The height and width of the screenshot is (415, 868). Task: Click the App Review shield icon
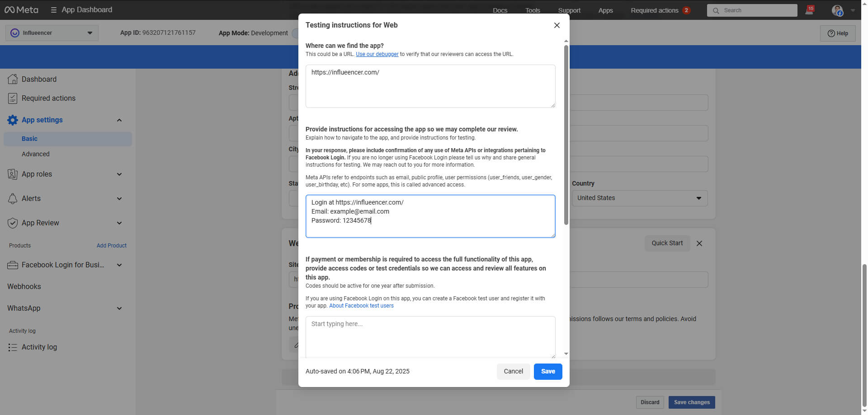(13, 223)
